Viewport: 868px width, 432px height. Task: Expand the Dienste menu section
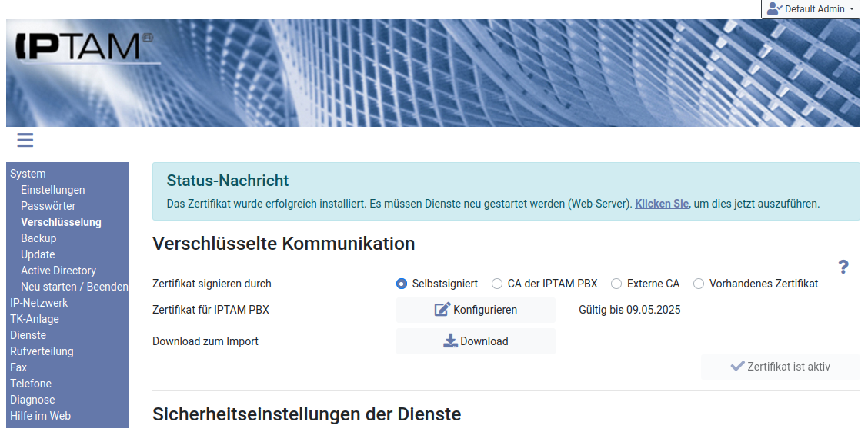pyautogui.click(x=28, y=335)
